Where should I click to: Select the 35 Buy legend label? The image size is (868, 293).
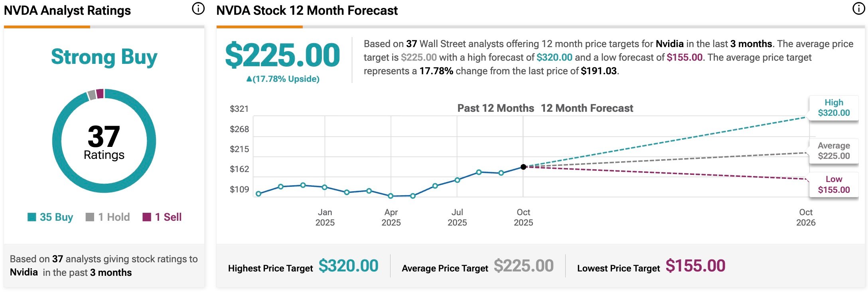pyautogui.click(x=56, y=217)
